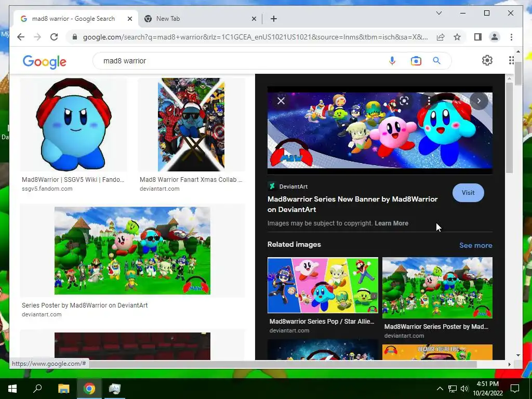Click Series Poster by Mad8Warrior on DeviantArt caption
532x399 pixels.
85,305
